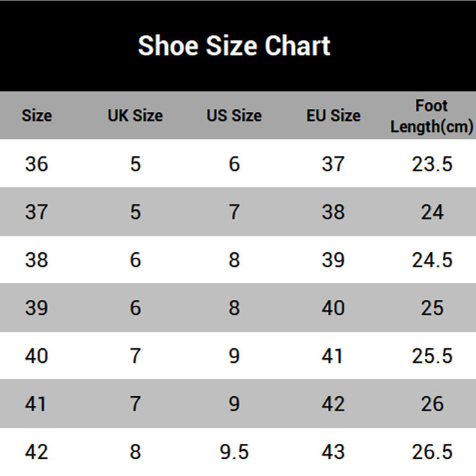Screen dimensions: 476x476
Task: Select the Foot Length(cm) column header
Action: coord(432,116)
